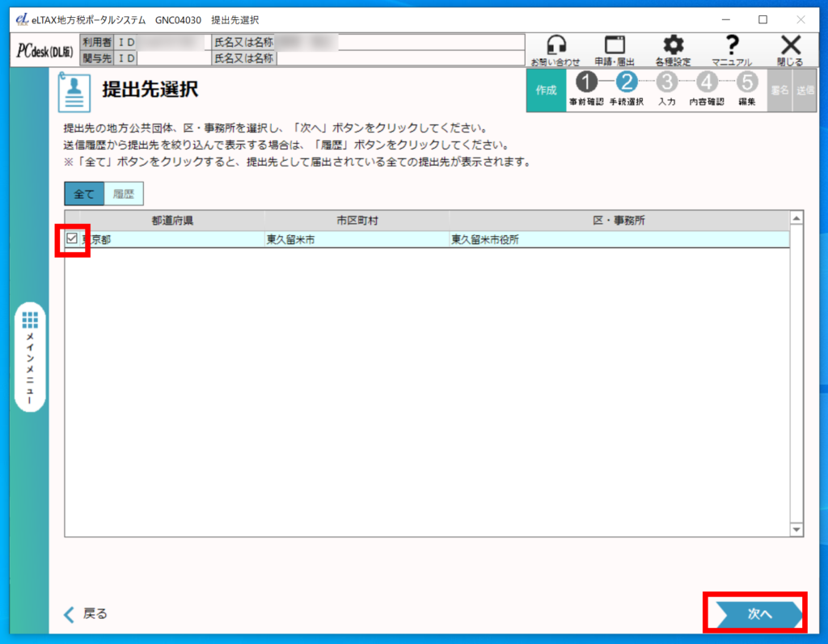Click the 閉じる X icon in toolbar
The width and height of the screenshot is (828, 644).
(x=790, y=48)
